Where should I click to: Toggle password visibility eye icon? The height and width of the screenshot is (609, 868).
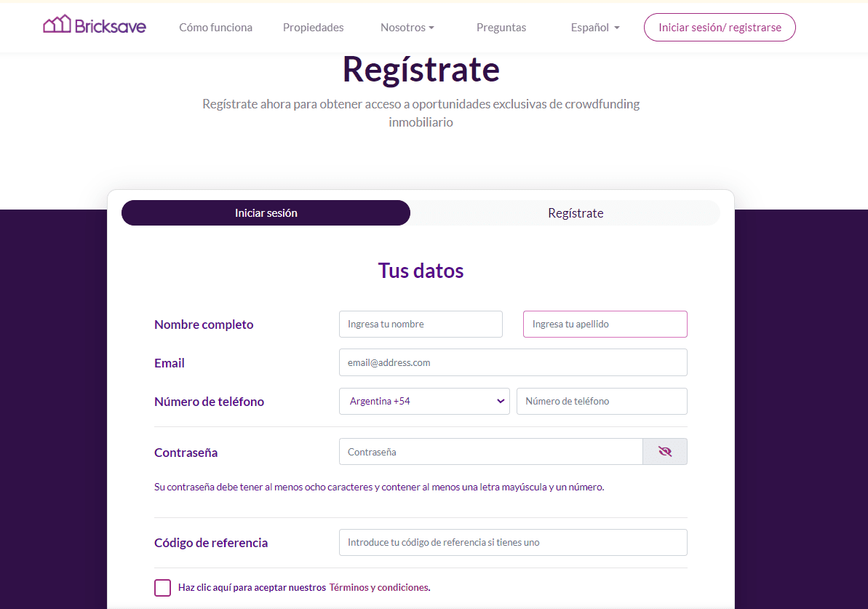pyautogui.click(x=664, y=452)
